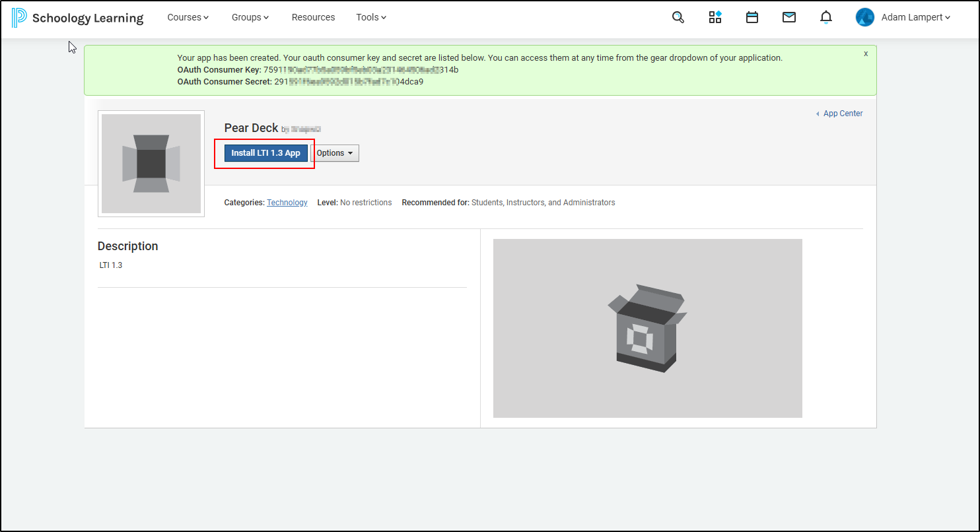Open the Technology category link
The height and width of the screenshot is (532, 980).
[287, 203]
